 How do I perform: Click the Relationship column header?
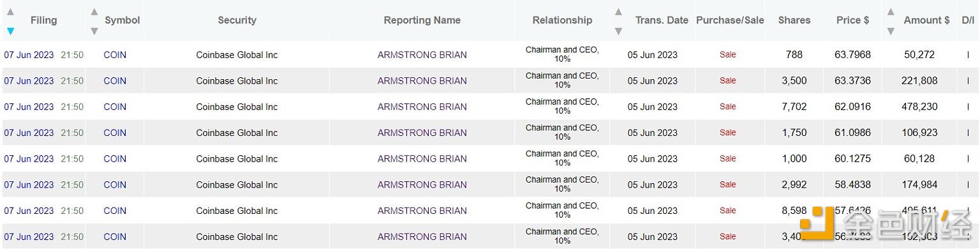(562, 20)
